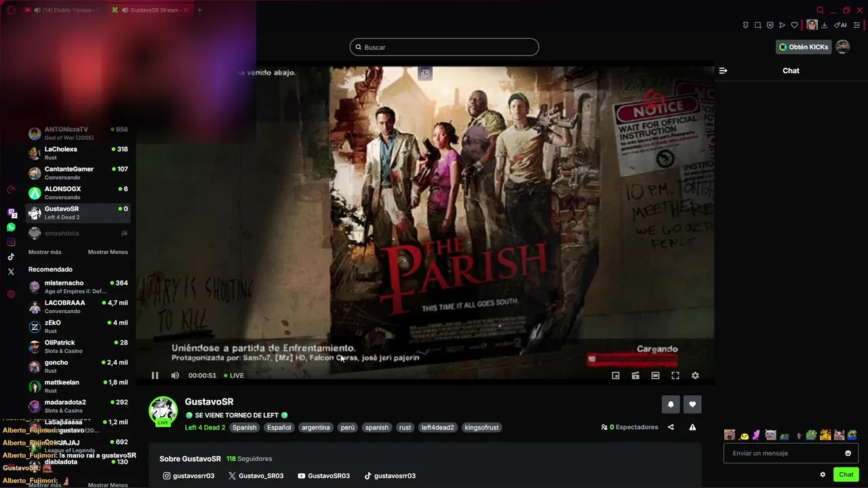Collapse the chat panel arrow icon
Screen dimensions: 868x488
tap(723, 70)
